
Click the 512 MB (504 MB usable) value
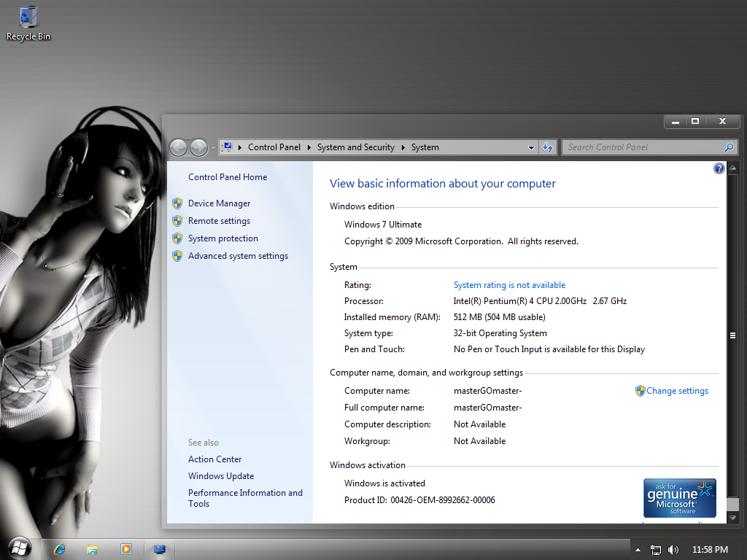tap(499, 318)
